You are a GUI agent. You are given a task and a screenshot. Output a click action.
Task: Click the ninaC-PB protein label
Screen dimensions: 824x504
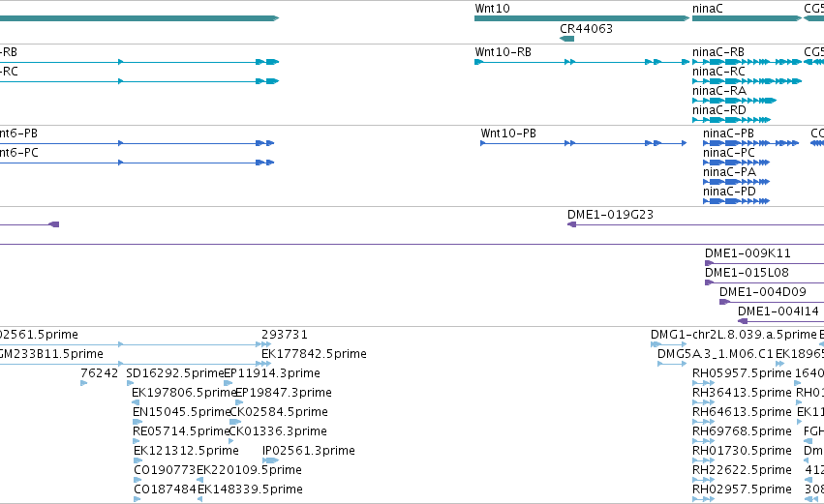click(x=728, y=133)
